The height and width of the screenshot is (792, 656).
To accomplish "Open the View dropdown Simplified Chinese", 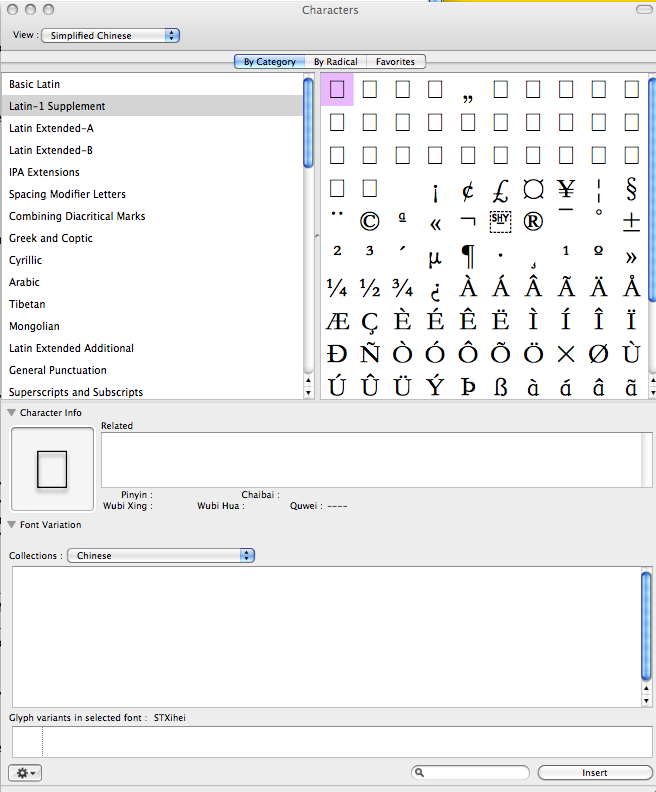I will [x=111, y=35].
